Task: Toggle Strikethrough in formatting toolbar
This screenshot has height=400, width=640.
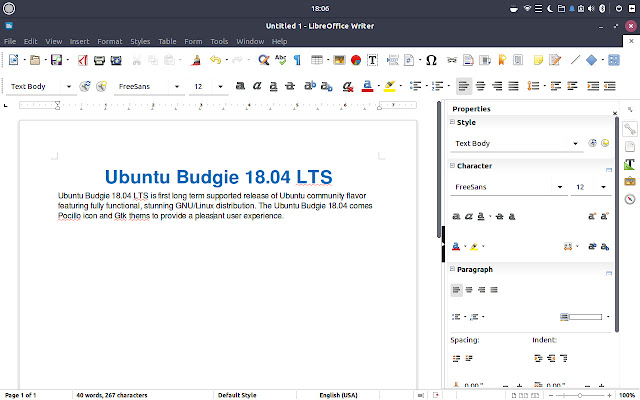Action: [x=290, y=86]
